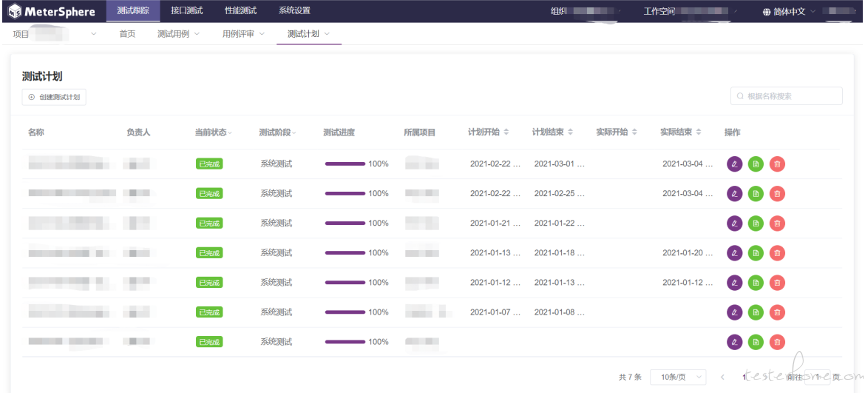Delete the plan ending 2021-03-01

point(777,164)
